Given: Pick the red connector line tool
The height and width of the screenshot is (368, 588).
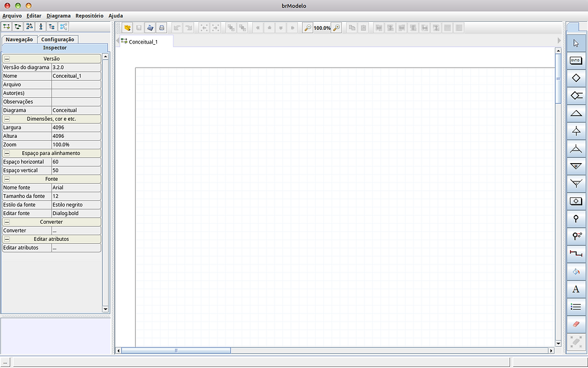Looking at the screenshot, I should pyautogui.click(x=576, y=254).
